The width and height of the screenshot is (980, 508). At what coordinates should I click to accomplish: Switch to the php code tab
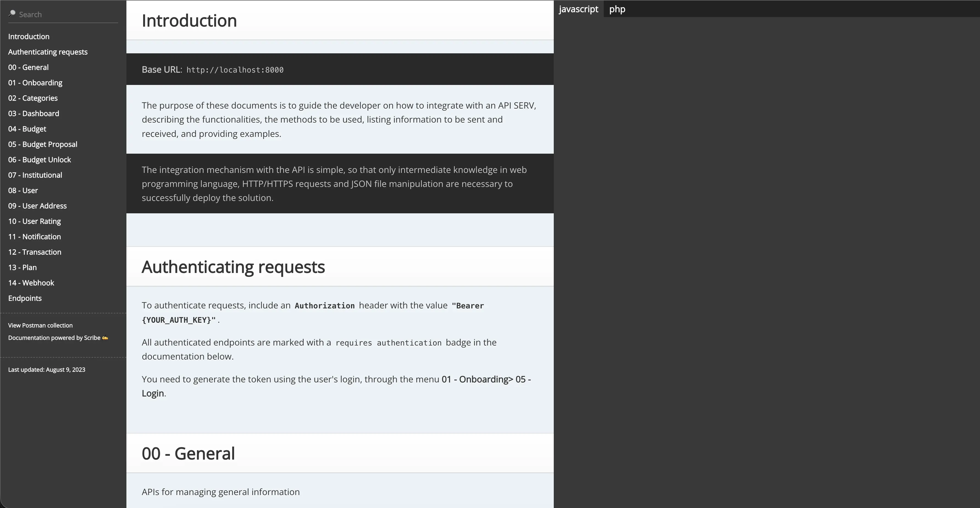click(x=617, y=9)
